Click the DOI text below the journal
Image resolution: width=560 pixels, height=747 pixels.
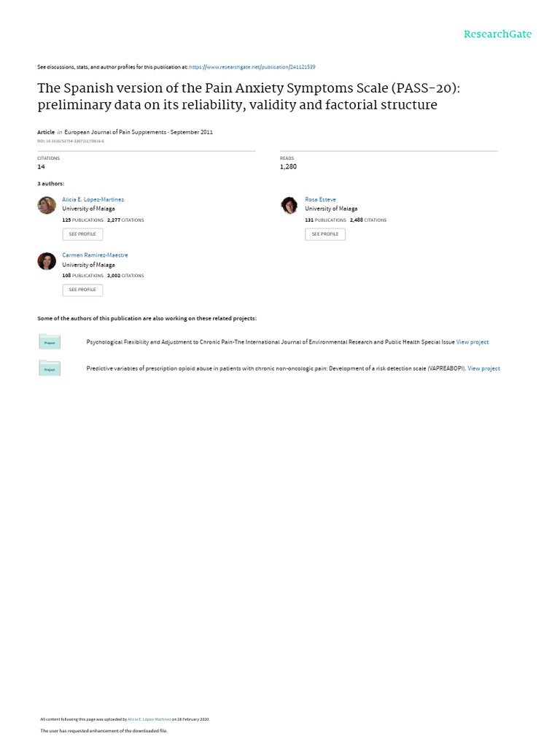click(70, 140)
